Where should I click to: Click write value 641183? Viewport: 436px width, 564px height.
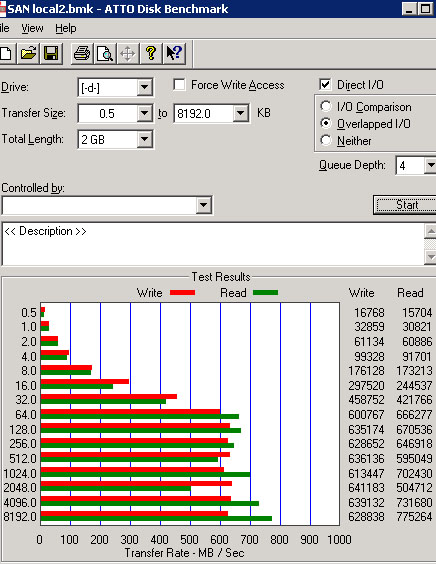pos(366,488)
